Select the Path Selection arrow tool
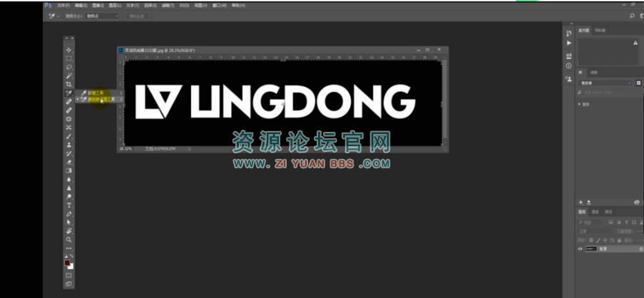This screenshot has width=644, height=298. [68, 222]
